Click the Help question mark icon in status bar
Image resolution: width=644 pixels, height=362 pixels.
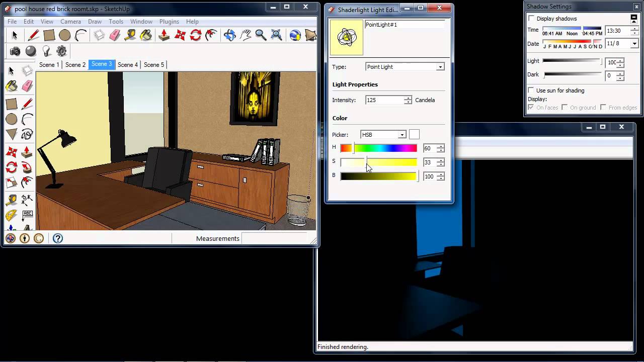click(58, 238)
